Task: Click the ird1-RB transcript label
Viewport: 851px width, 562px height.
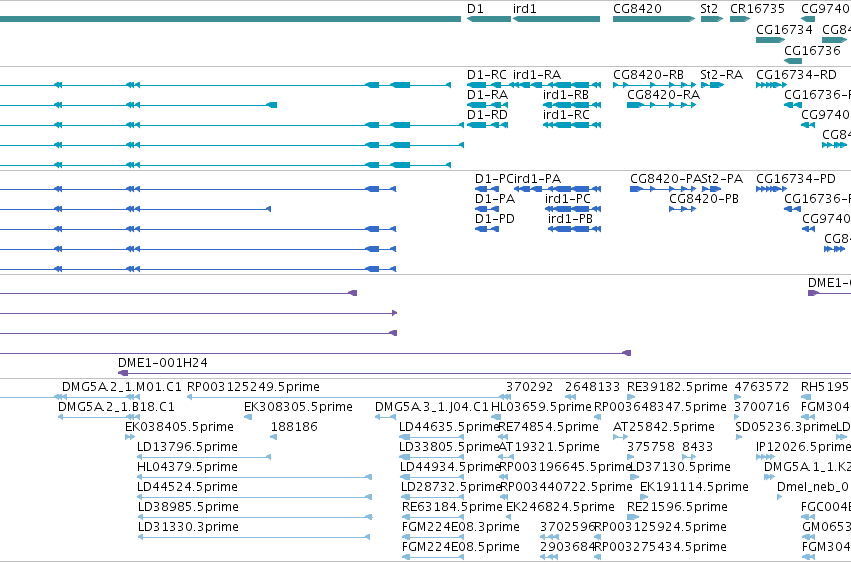Action: click(x=566, y=95)
